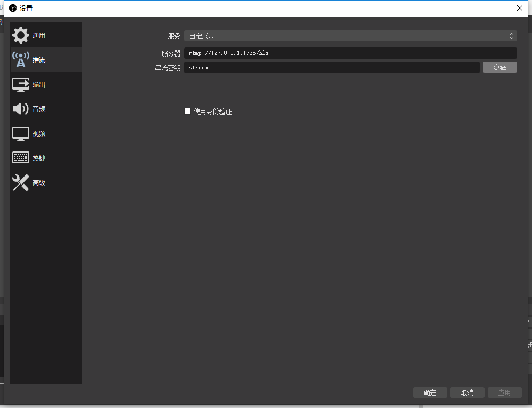The height and width of the screenshot is (408, 532).
Task: Click the OBS logo in title bar
Action: (13, 8)
